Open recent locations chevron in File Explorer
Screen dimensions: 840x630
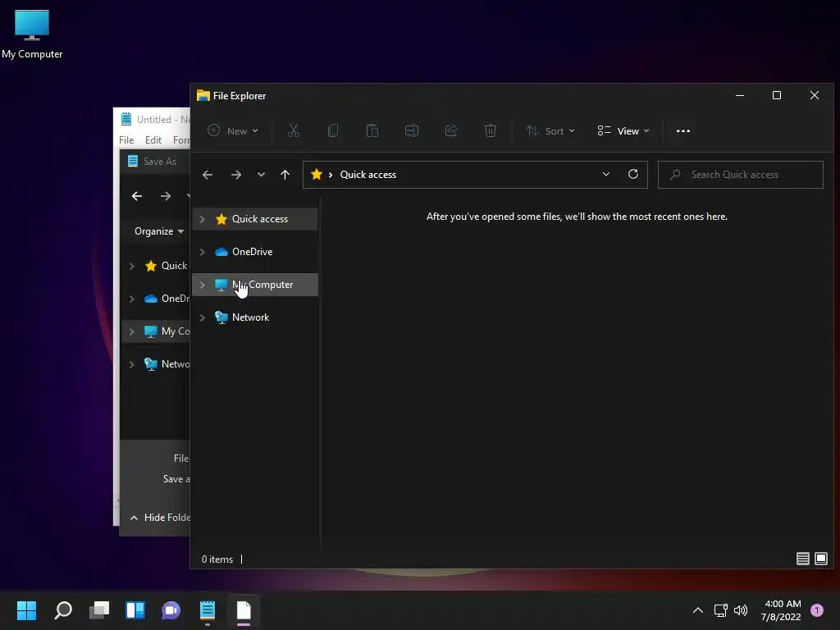[261, 175]
